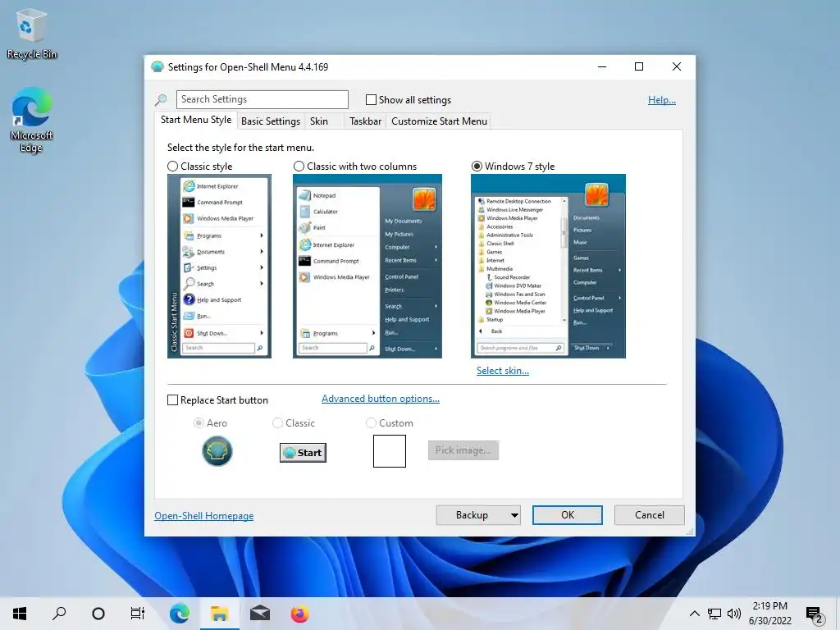The height and width of the screenshot is (630, 840).
Task: Close the Open-Shell settings window
Action: pos(677,67)
